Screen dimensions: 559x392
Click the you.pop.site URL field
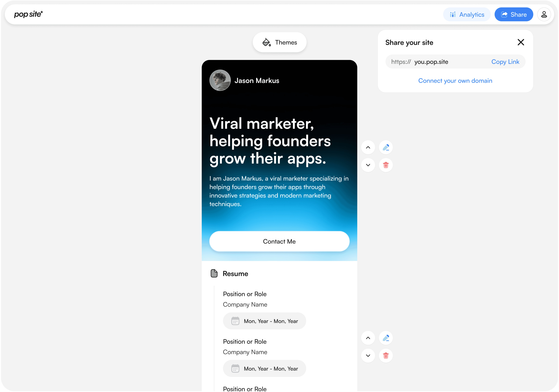tap(431, 62)
